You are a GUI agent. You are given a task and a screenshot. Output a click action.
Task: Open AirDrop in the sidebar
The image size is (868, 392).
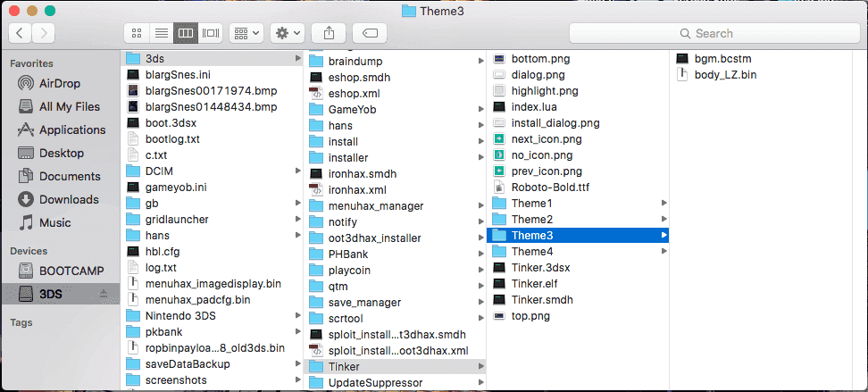(60, 84)
